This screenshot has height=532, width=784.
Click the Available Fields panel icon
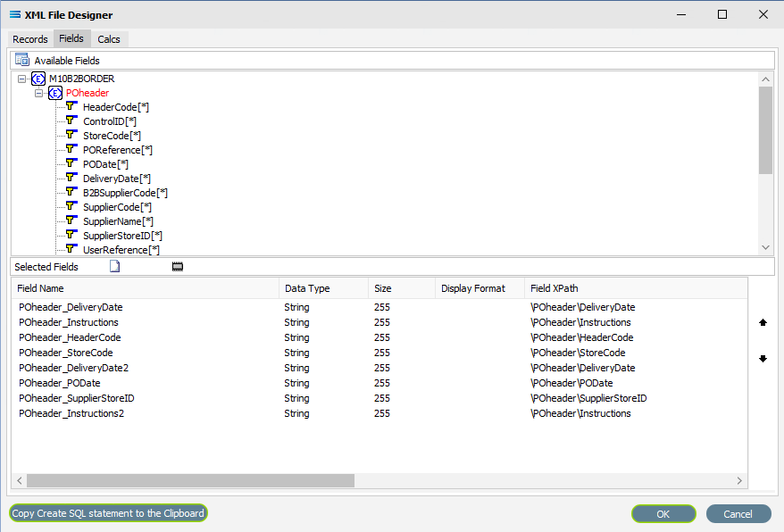pos(22,60)
